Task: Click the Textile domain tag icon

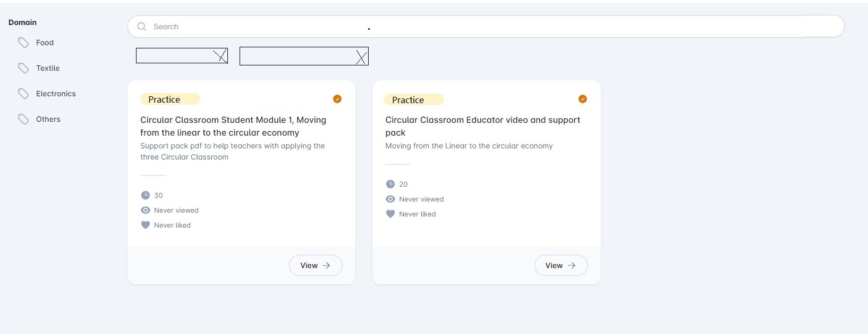Action: tap(23, 68)
